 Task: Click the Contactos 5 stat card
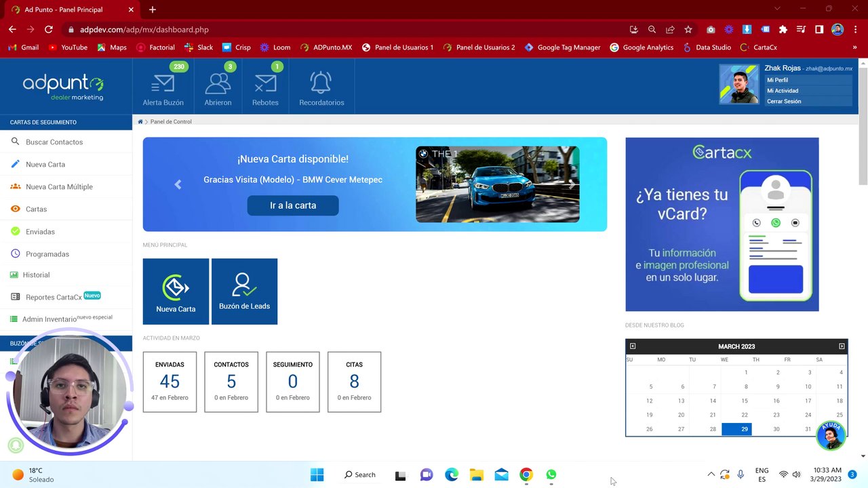click(231, 382)
